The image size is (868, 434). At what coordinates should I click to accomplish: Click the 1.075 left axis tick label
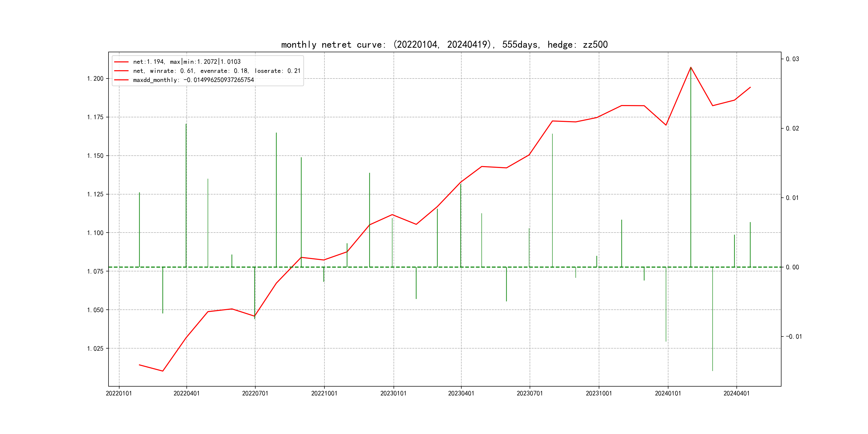(x=95, y=271)
